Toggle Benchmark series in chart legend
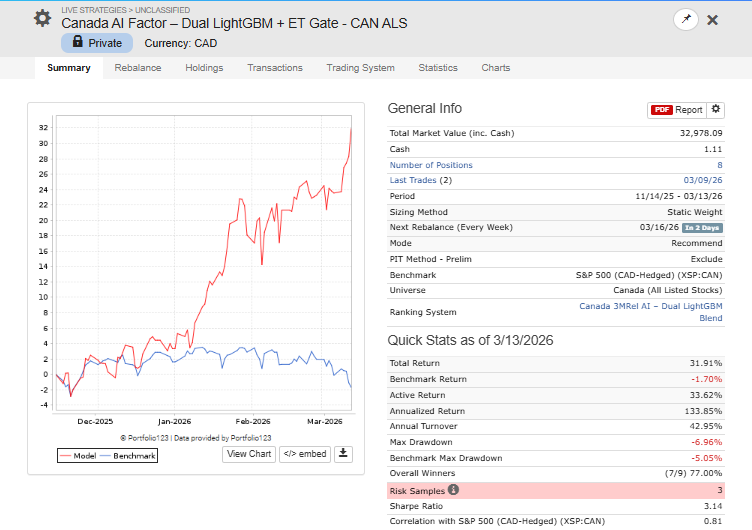The width and height of the screenshot is (752, 530). tap(128, 456)
